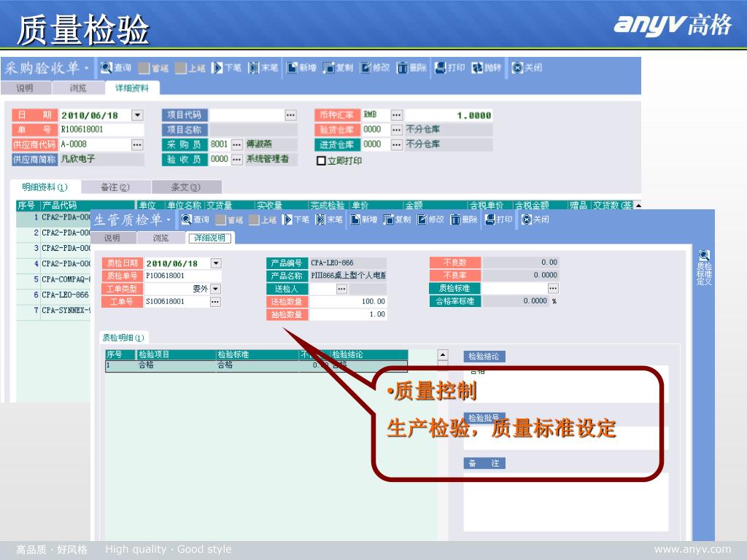
Task: Click lookup button beside 项目代码 field
Action: coord(290,115)
